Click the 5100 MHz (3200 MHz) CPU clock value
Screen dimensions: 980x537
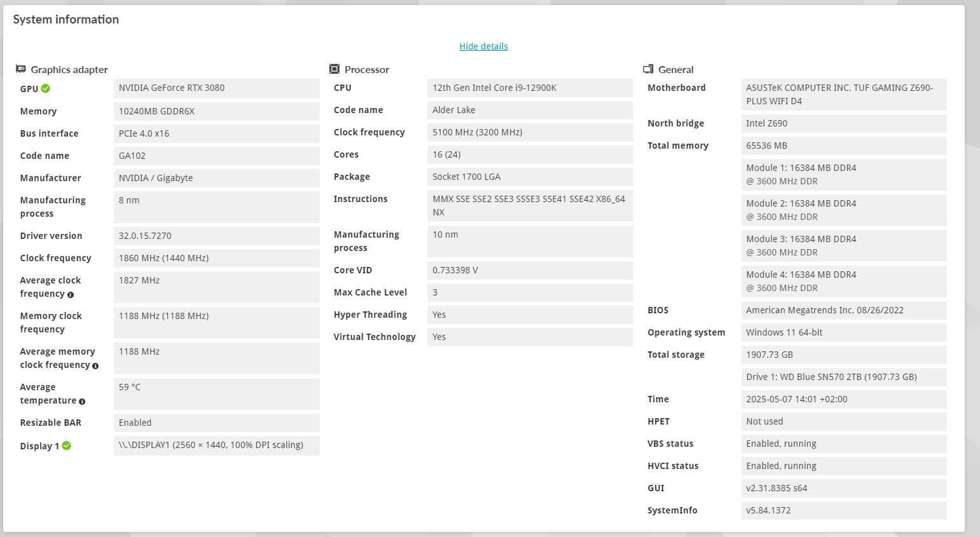[x=530, y=132]
